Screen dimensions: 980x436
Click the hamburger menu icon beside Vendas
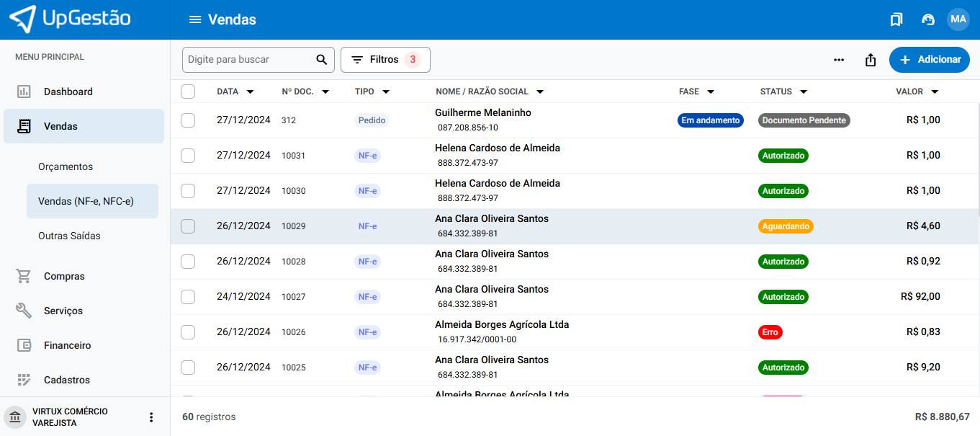194,19
